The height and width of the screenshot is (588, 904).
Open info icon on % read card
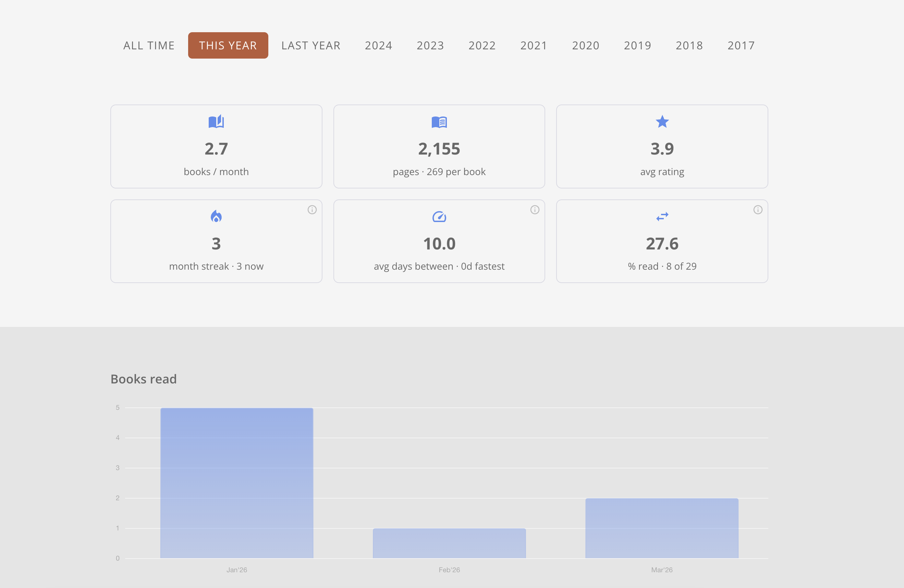tap(757, 210)
